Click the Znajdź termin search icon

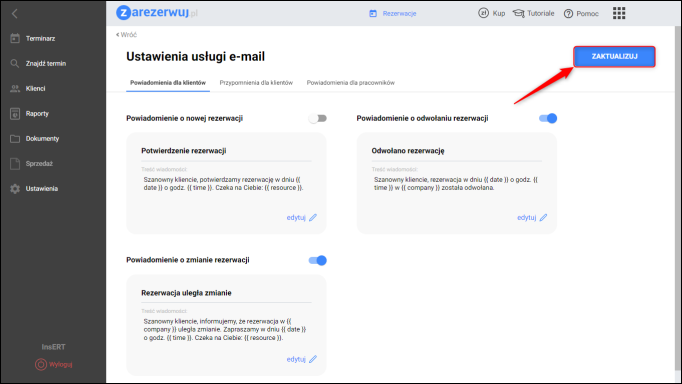coord(15,63)
